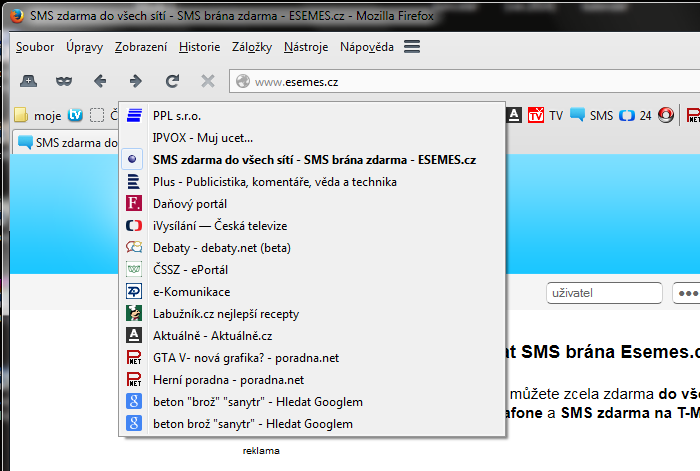Screen dimensions: 700x471
Task: Open the Záložky menu
Action: (x=252, y=47)
